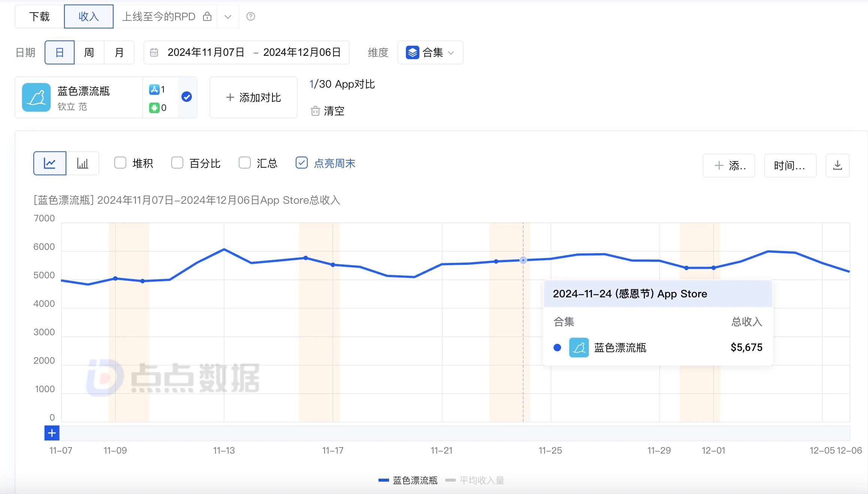Image resolution: width=868 pixels, height=494 pixels.
Task: Open the 合集 dimension dropdown
Action: [x=430, y=52]
